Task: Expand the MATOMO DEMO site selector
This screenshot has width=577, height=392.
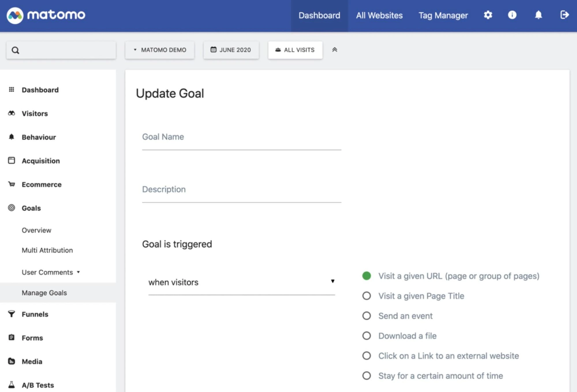Action: tap(160, 50)
